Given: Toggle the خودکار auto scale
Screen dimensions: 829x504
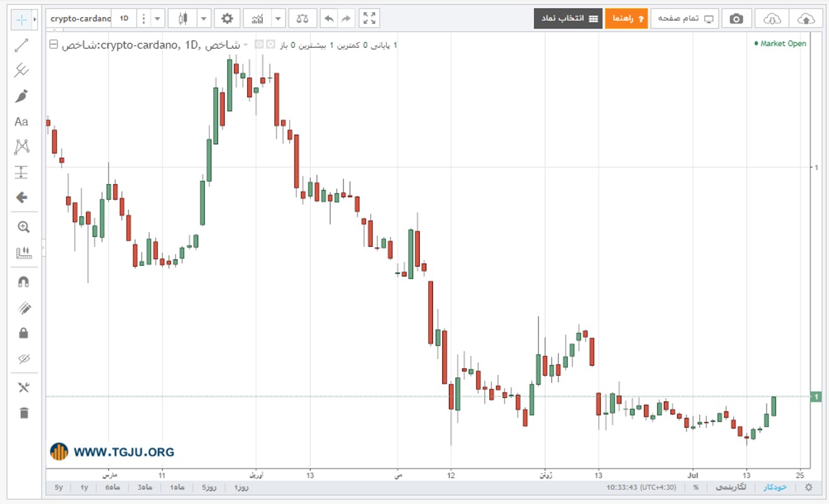Looking at the screenshot, I should tap(774, 487).
